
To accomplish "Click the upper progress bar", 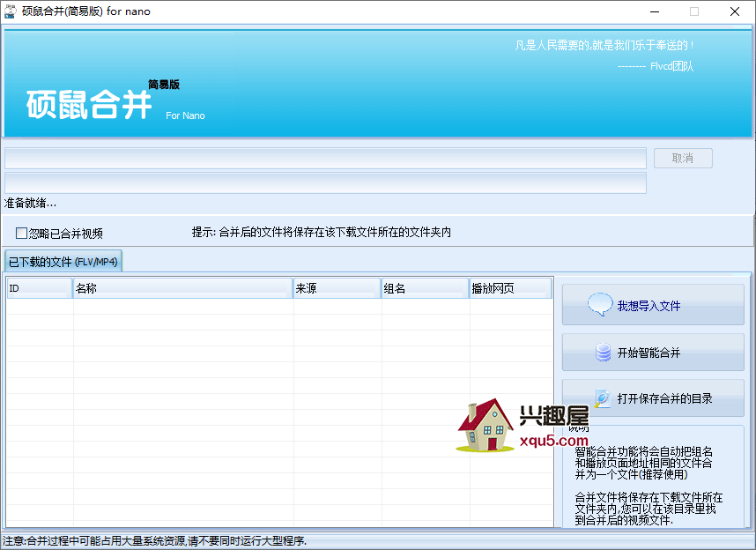I will [x=325, y=159].
